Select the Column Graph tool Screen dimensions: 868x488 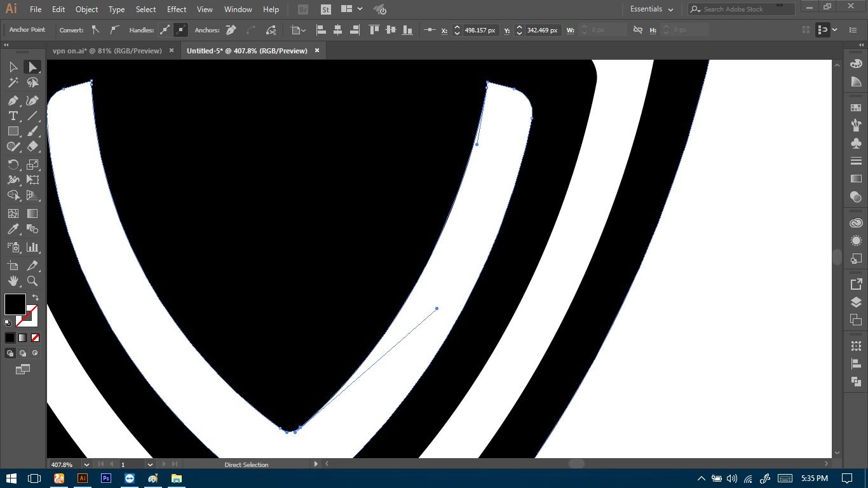(x=32, y=247)
